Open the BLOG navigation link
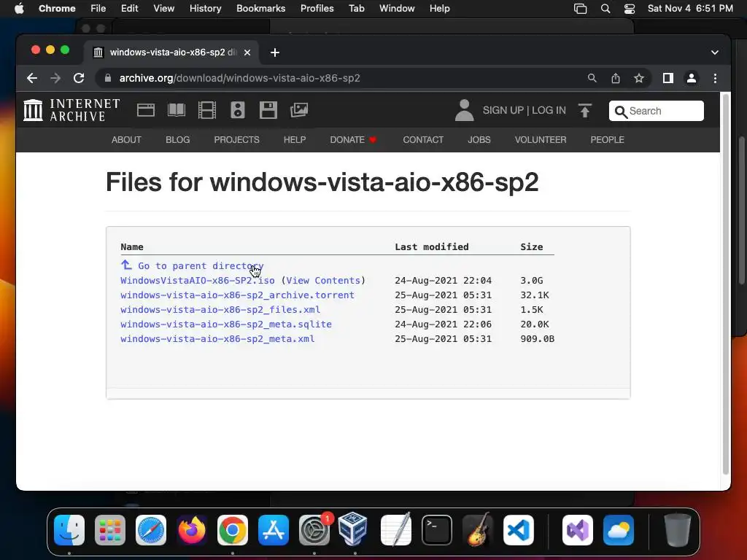Image resolution: width=747 pixels, height=560 pixels. pyautogui.click(x=178, y=139)
